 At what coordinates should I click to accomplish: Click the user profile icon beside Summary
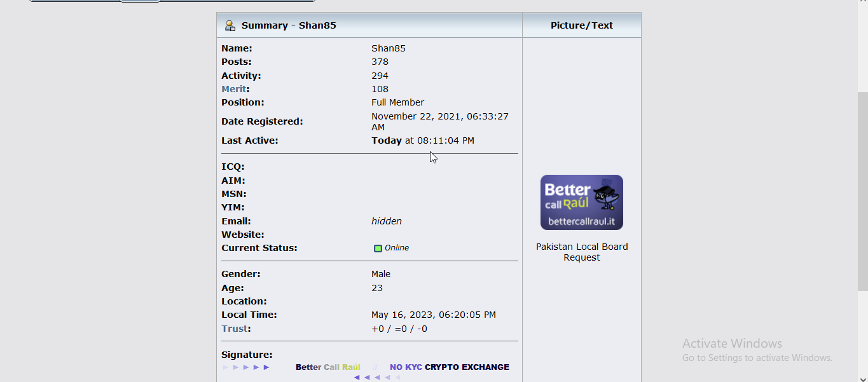(230, 25)
